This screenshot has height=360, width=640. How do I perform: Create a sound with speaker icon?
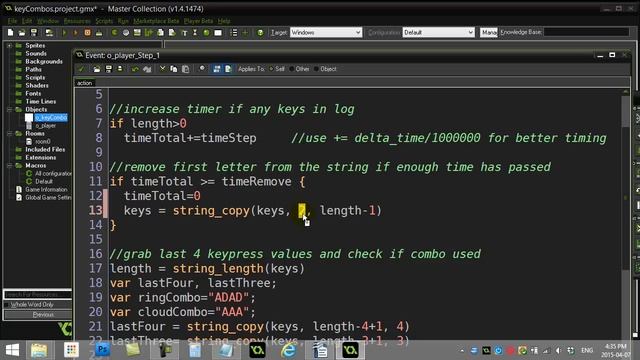click(126, 32)
